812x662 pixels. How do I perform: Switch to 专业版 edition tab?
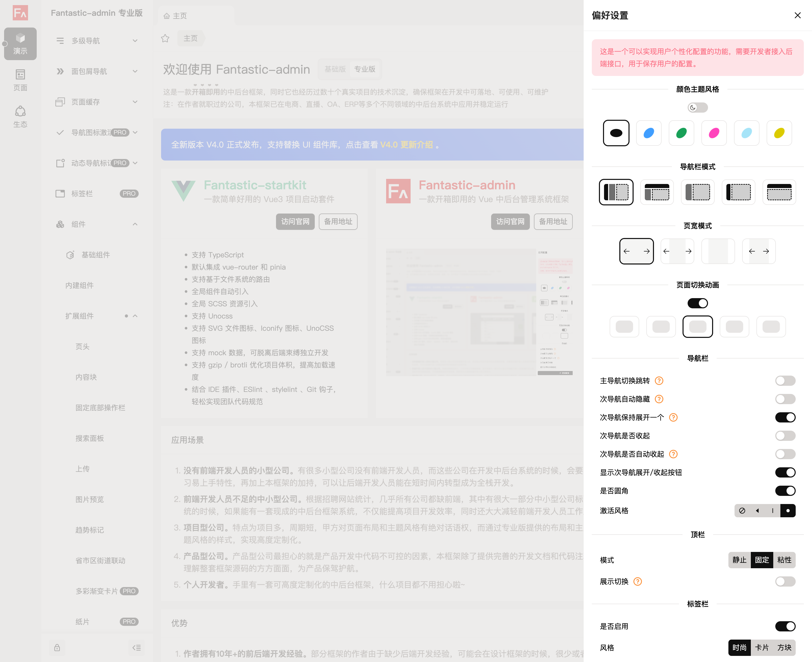point(365,69)
